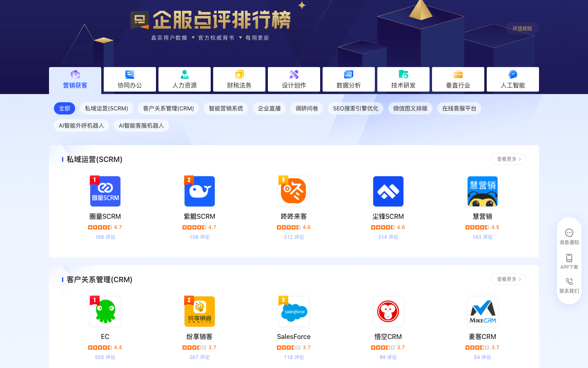The image size is (588, 368).
Task: View the 99 评论 reviews
Action: (x=388, y=357)
